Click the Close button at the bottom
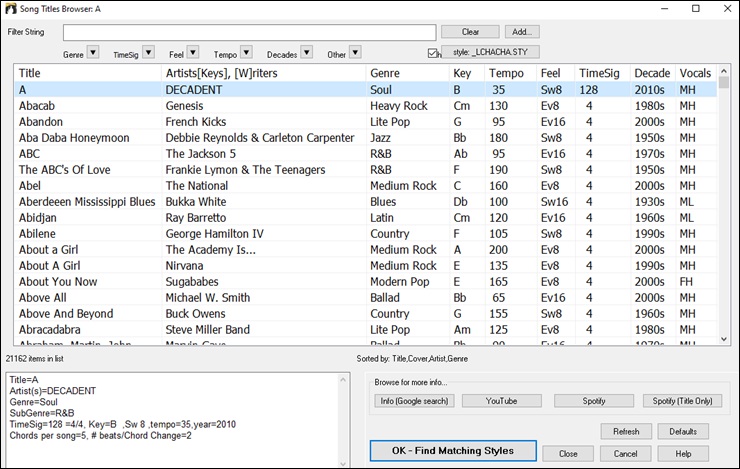 tap(568, 453)
